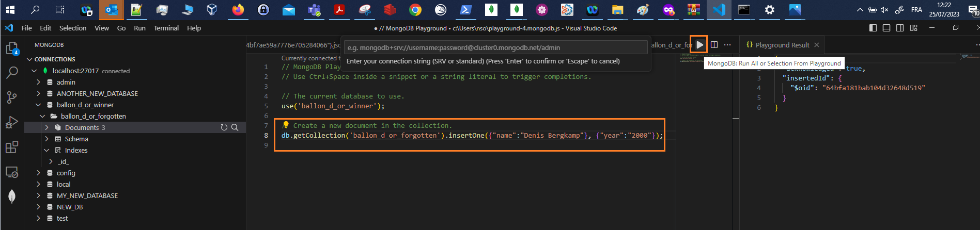980x230 pixels.
Task: Refresh the Documents list
Action: 224,127
